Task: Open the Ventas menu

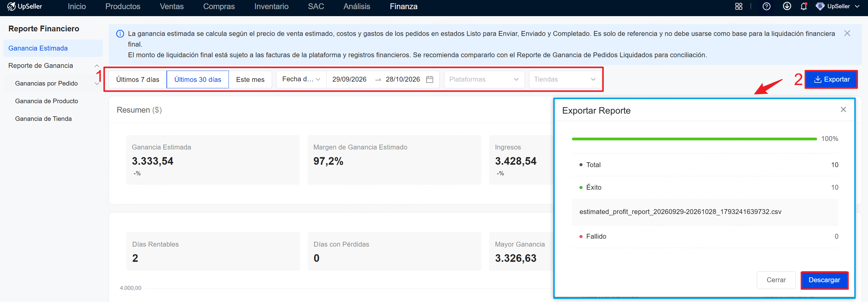Action: click(172, 6)
